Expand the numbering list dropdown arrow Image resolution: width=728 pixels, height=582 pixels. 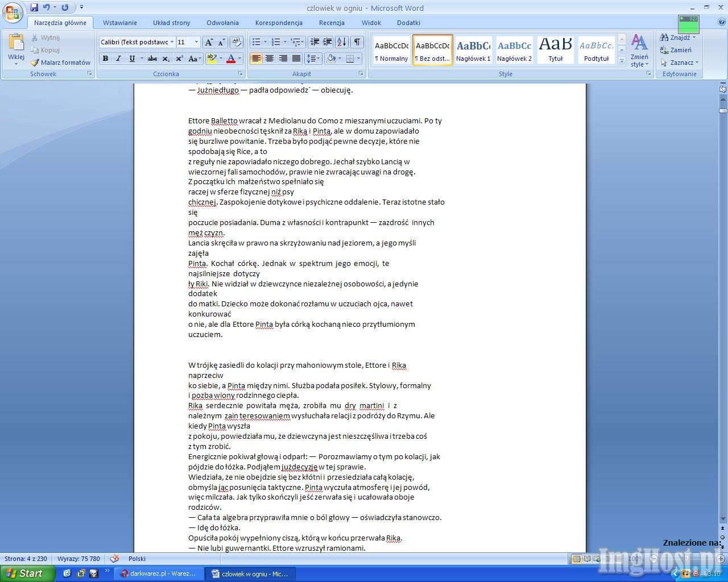click(285, 42)
